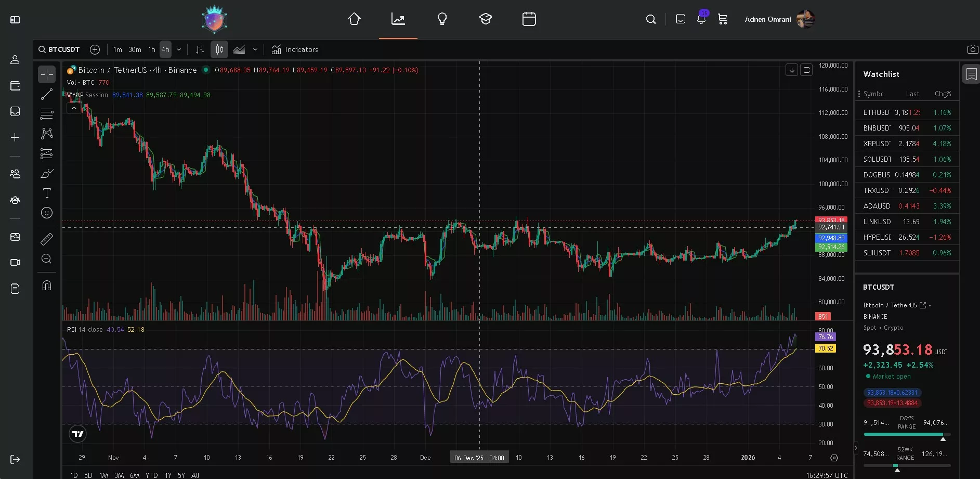Select the emoji sticker tool
The width and height of the screenshot is (980, 479).
pyautogui.click(x=47, y=213)
